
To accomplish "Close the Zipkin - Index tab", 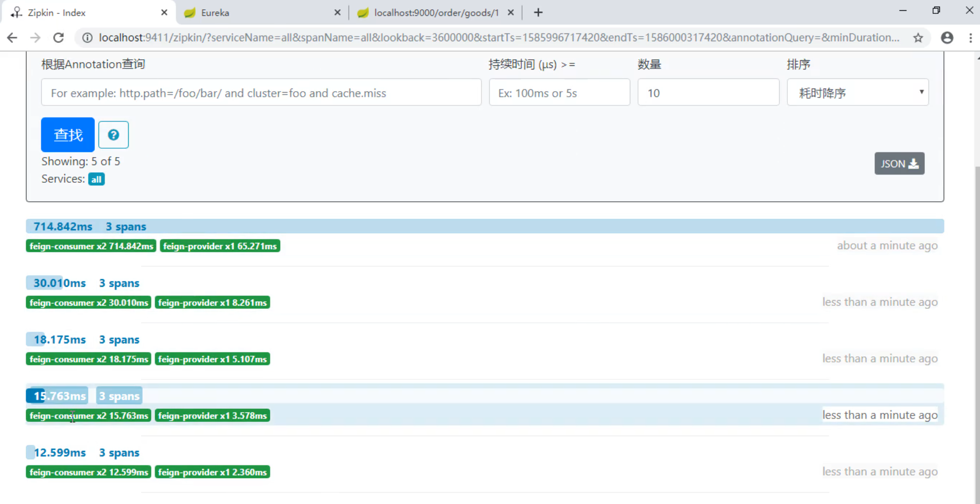I will pyautogui.click(x=164, y=12).
